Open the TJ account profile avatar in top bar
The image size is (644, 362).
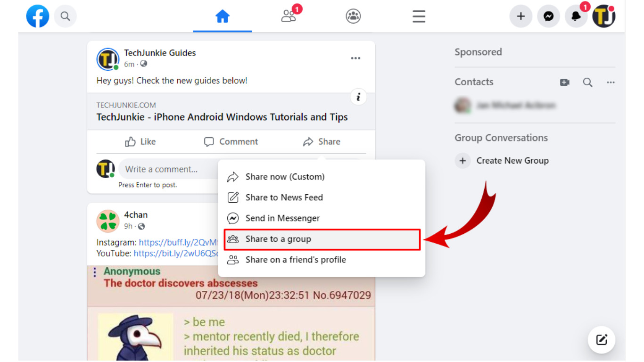click(604, 16)
